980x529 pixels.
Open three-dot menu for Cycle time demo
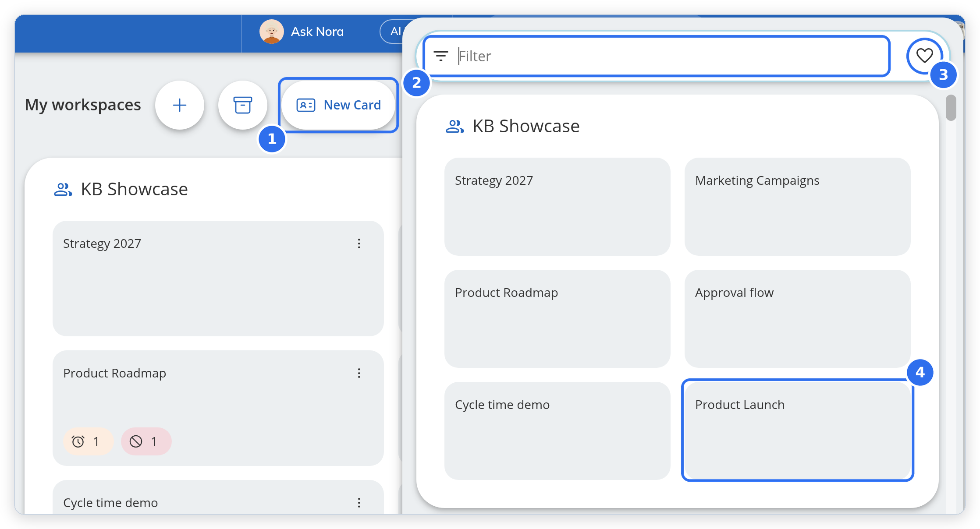(x=359, y=503)
